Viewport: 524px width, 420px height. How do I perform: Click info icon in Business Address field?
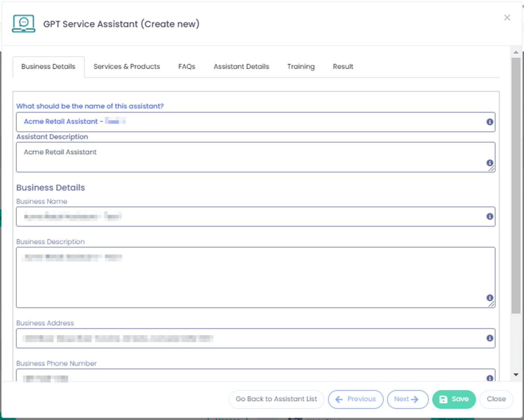(x=490, y=338)
